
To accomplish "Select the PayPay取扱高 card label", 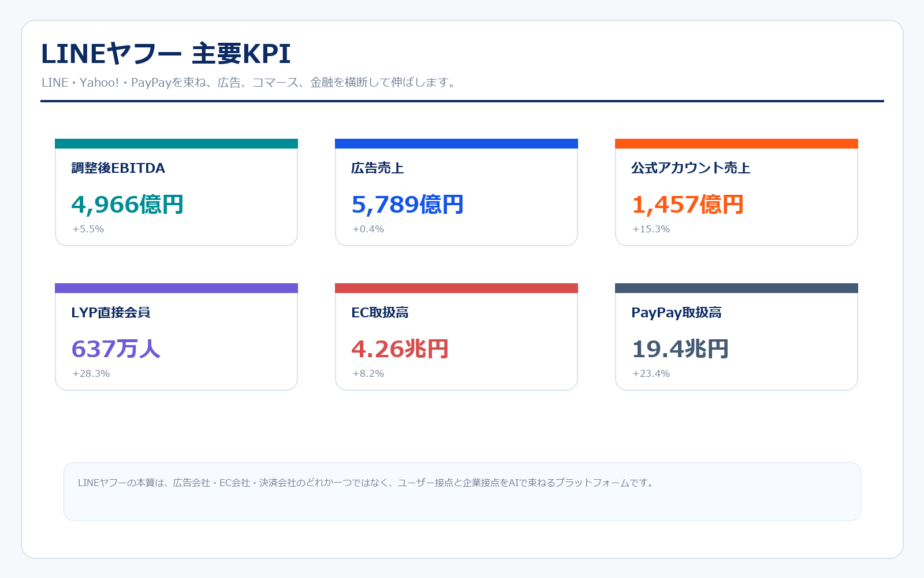I will [676, 313].
